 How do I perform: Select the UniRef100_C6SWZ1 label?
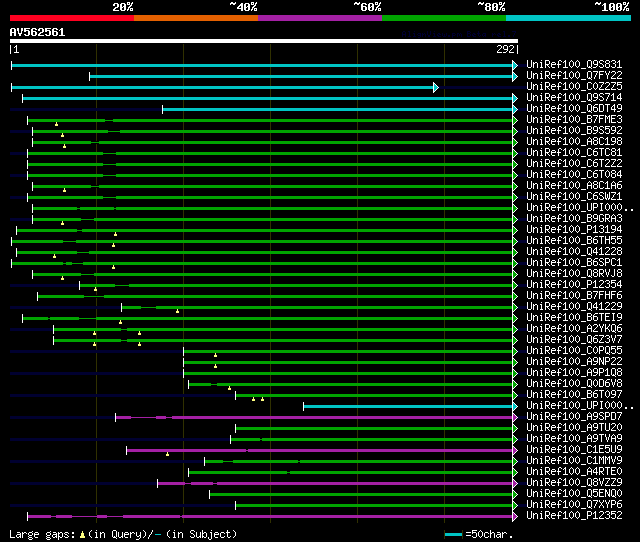click(x=574, y=196)
